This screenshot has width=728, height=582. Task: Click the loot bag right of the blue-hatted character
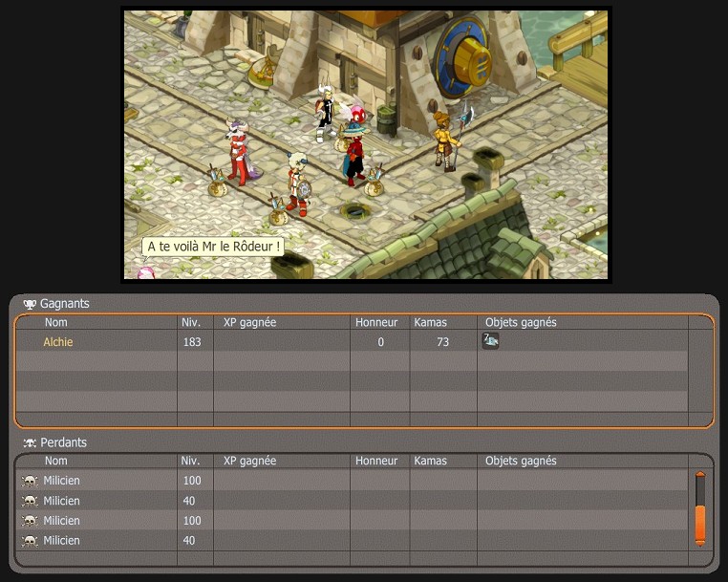(375, 183)
